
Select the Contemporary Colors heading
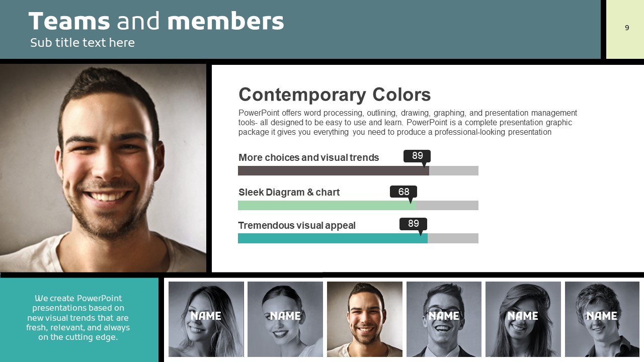tap(335, 95)
